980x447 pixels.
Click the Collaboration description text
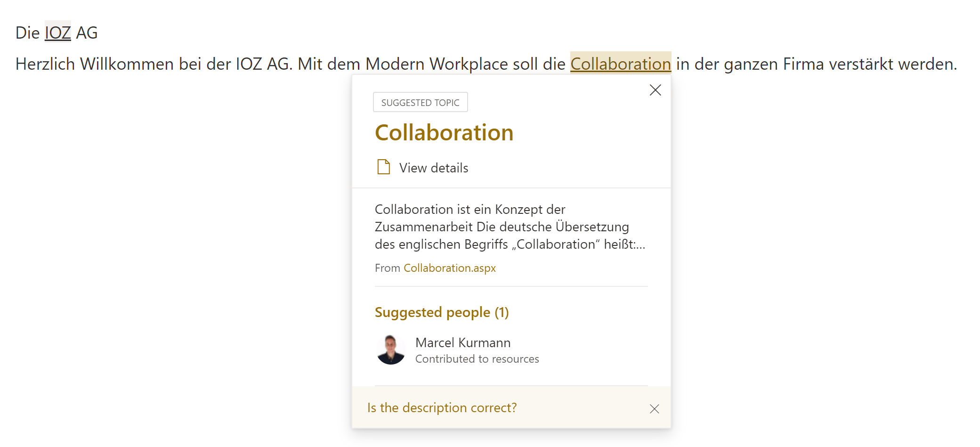click(510, 227)
